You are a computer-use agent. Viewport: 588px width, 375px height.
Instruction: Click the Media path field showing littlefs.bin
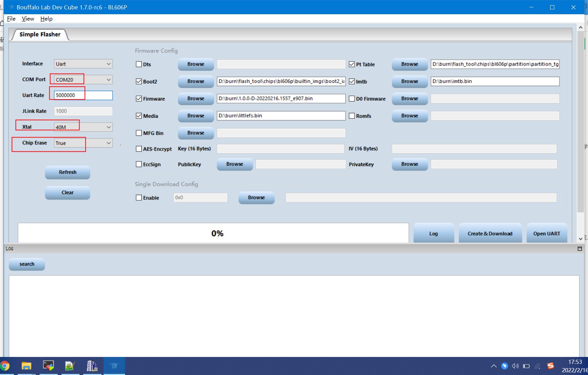click(x=281, y=116)
